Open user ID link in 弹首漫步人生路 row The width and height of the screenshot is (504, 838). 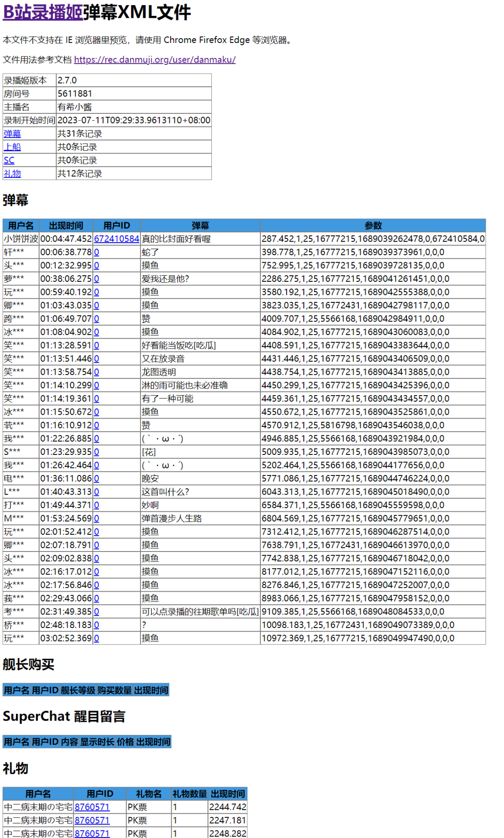[97, 518]
